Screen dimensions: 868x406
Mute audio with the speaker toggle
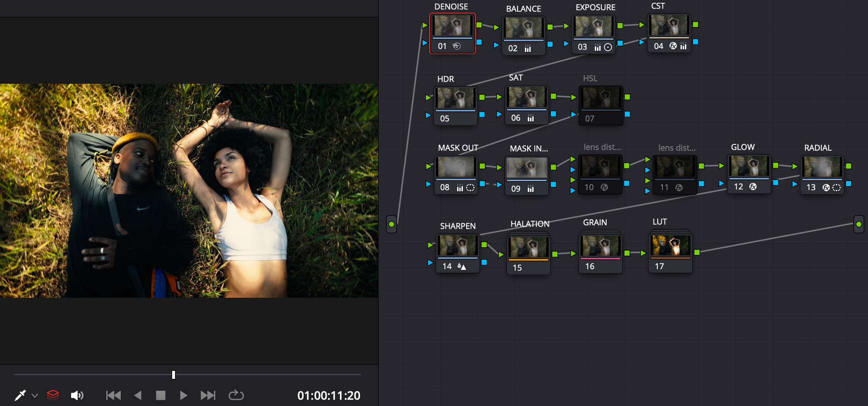click(77, 395)
